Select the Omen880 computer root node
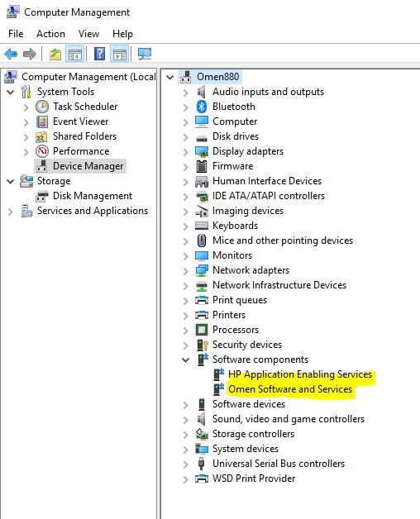This screenshot has height=519, width=420. click(x=217, y=77)
